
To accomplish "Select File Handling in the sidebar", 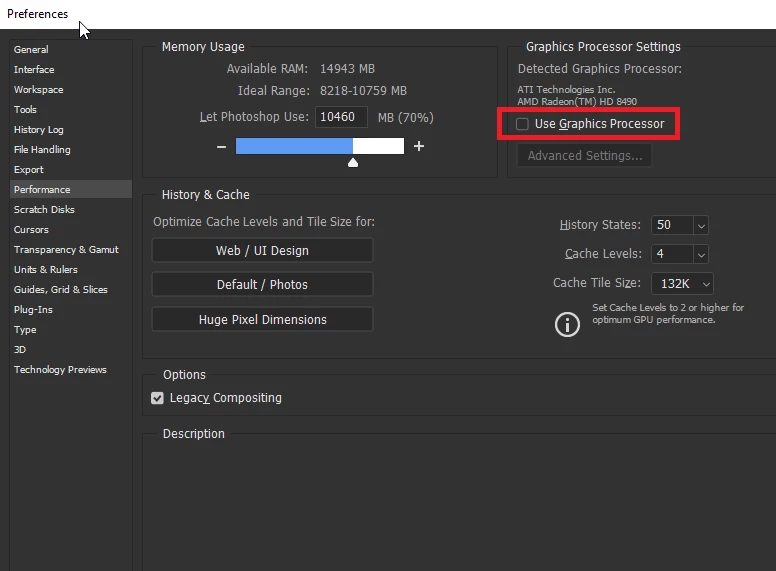I will (42, 149).
